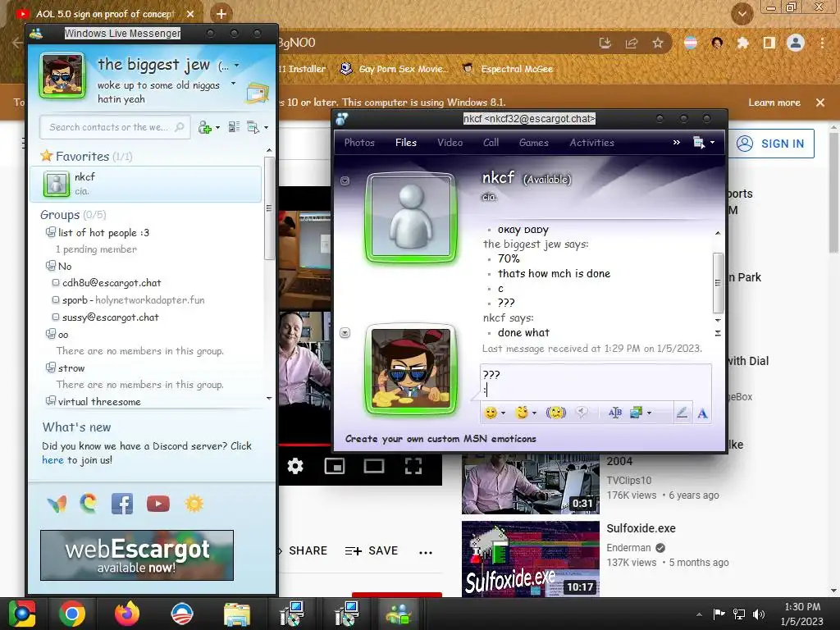Bookmark page with Chrome star icon
This screenshot has height=630, width=840.
[x=658, y=43]
